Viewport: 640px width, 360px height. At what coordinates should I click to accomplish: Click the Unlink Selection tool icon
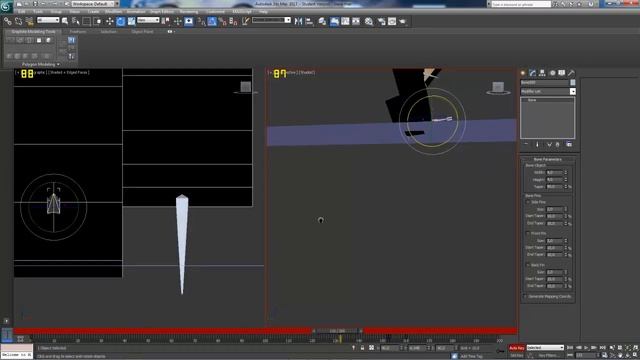point(18,21)
